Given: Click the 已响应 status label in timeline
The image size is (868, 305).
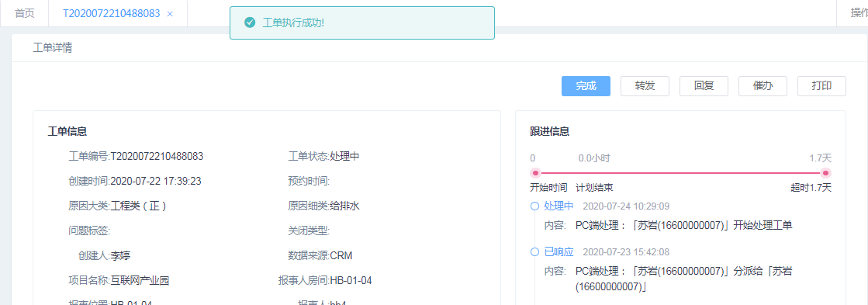Looking at the screenshot, I should pos(558,252).
